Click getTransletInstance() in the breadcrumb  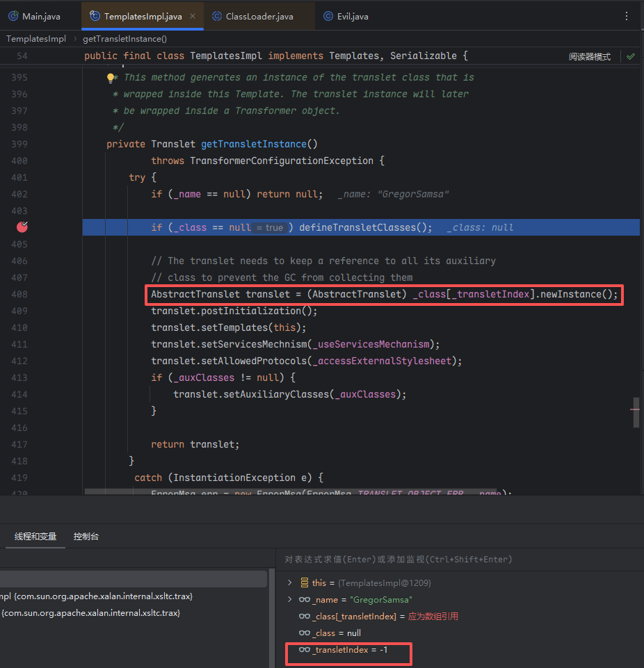coord(124,39)
